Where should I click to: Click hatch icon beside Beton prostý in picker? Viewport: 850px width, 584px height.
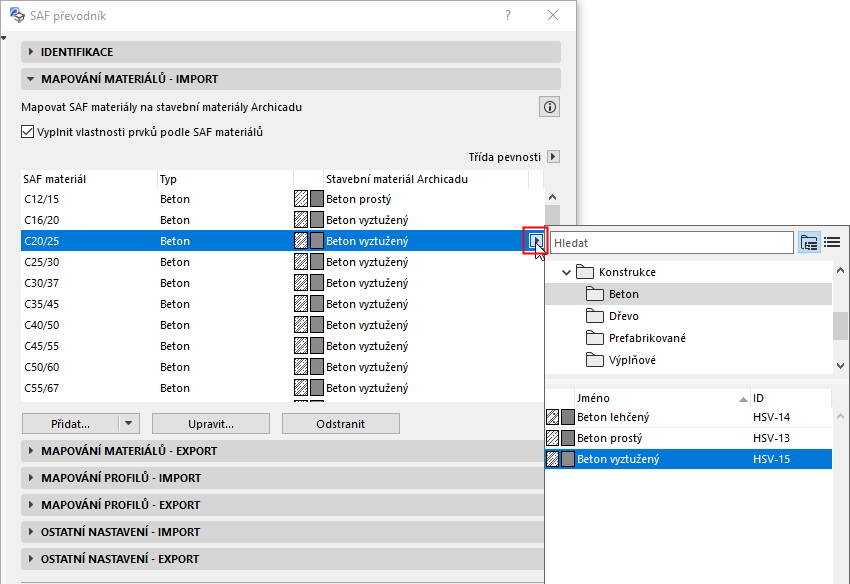(552, 438)
